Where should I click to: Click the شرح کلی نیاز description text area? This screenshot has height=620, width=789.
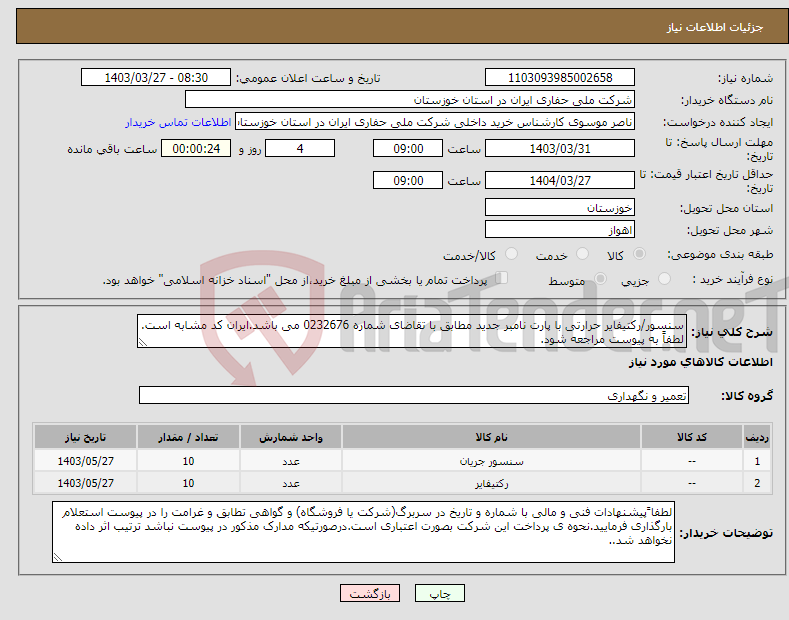point(412,331)
